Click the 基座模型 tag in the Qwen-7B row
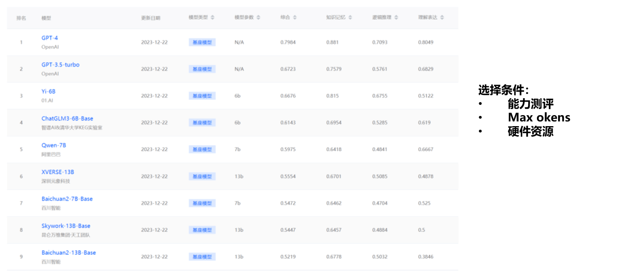Screen dimensions: 644x274 202,149
